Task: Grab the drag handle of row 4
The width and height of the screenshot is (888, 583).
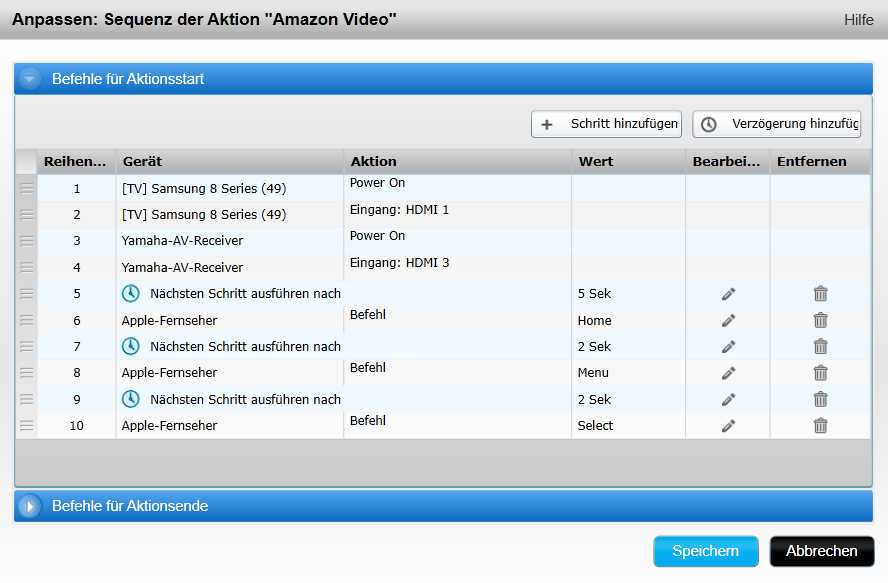Action: (x=27, y=267)
